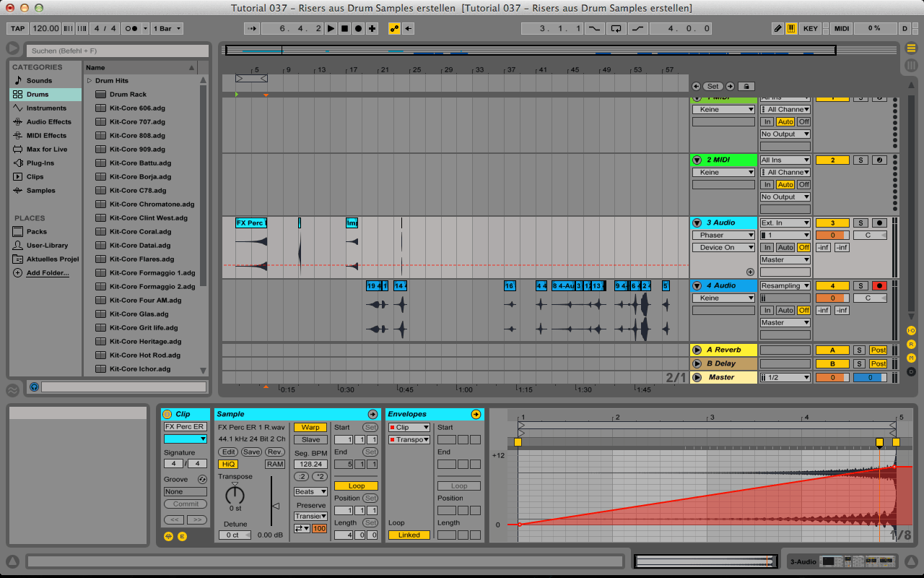
Task: Open the Instruments browser category
Action: pyautogui.click(x=46, y=108)
